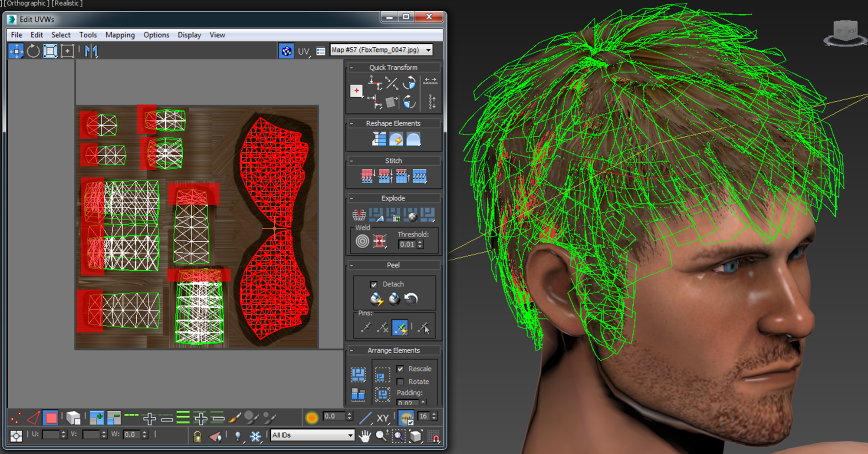Click the Quick Peel lightning icon

[377, 299]
